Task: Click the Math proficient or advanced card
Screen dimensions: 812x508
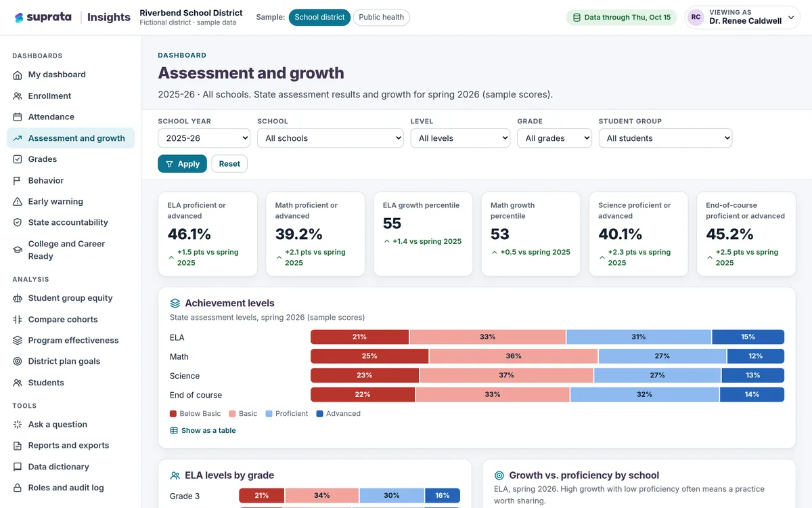Action: point(315,234)
